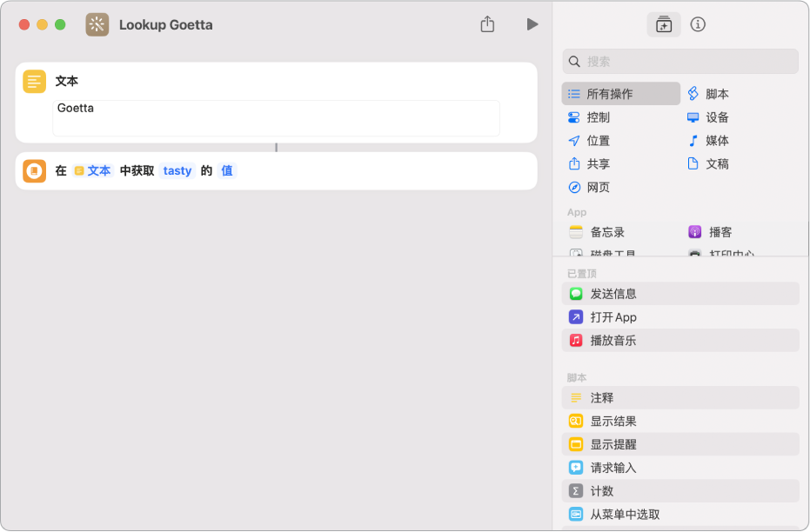This screenshot has width=810, height=532.
Task: Click the 文本 variable token
Action: tap(93, 170)
